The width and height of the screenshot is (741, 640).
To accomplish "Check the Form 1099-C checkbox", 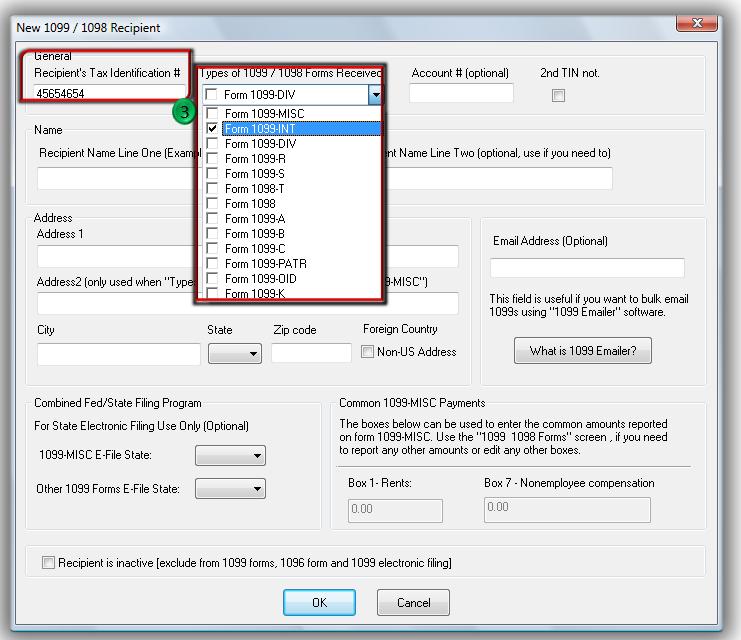I will pos(212,249).
